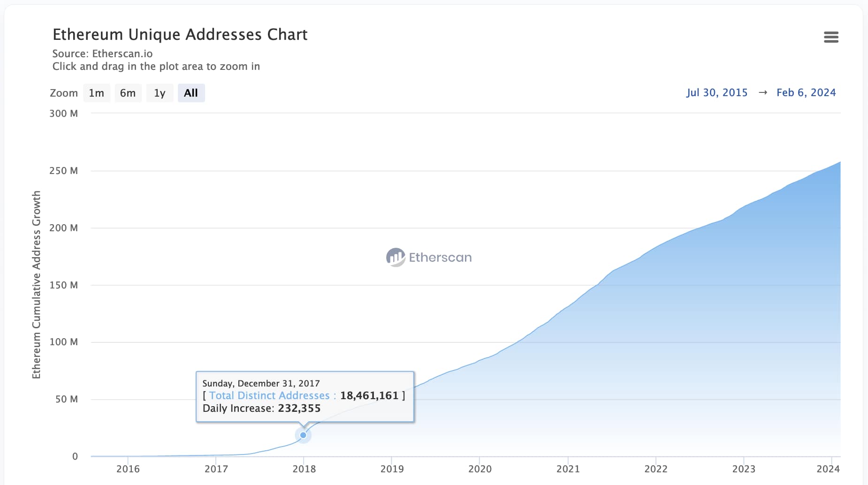The height and width of the screenshot is (485, 868).
Task: Select the 1m zoom preset
Action: click(96, 92)
